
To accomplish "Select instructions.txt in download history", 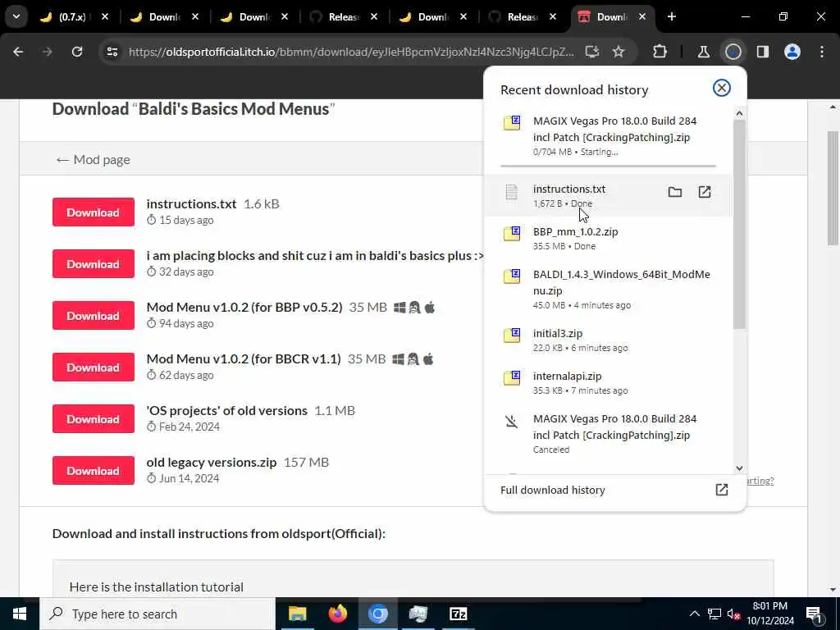I will (608, 195).
